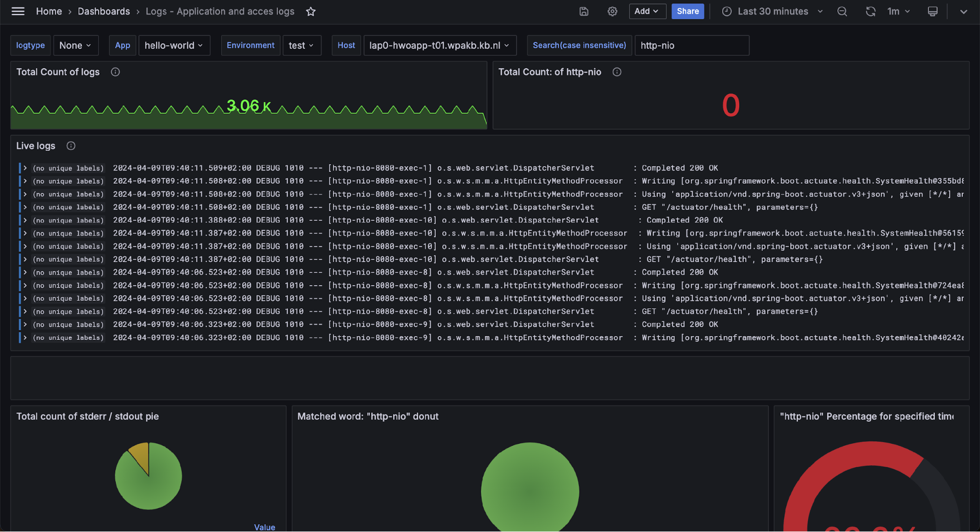Save the dashboard using the save icon

coord(583,11)
